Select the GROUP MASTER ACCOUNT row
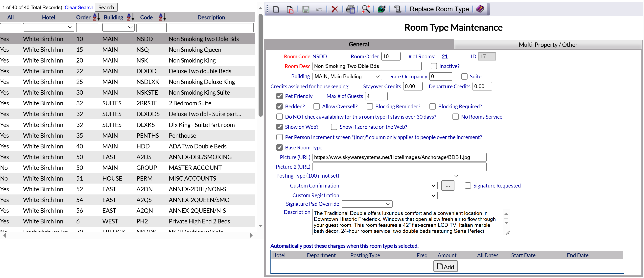The width and height of the screenshot is (644, 278). click(x=127, y=168)
